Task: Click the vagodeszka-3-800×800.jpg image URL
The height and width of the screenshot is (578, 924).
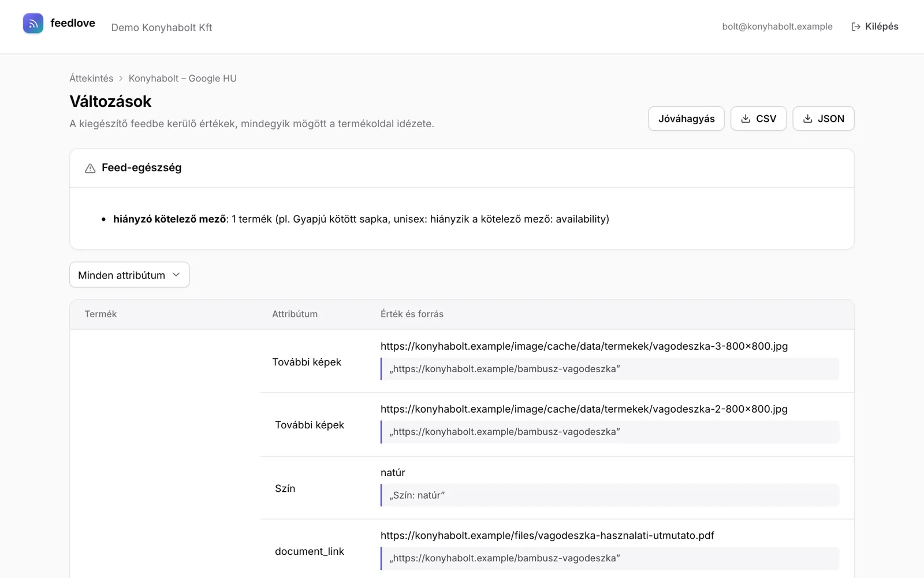Action: pos(584,346)
